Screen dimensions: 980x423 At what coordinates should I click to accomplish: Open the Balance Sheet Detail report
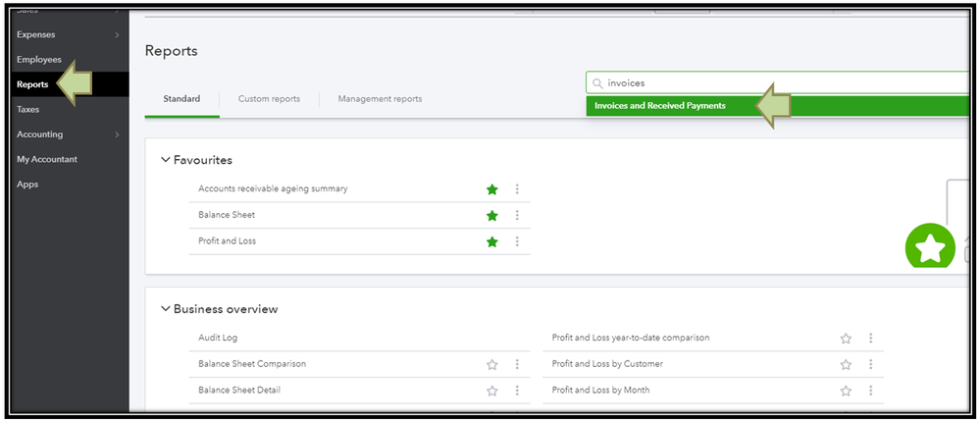239,390
